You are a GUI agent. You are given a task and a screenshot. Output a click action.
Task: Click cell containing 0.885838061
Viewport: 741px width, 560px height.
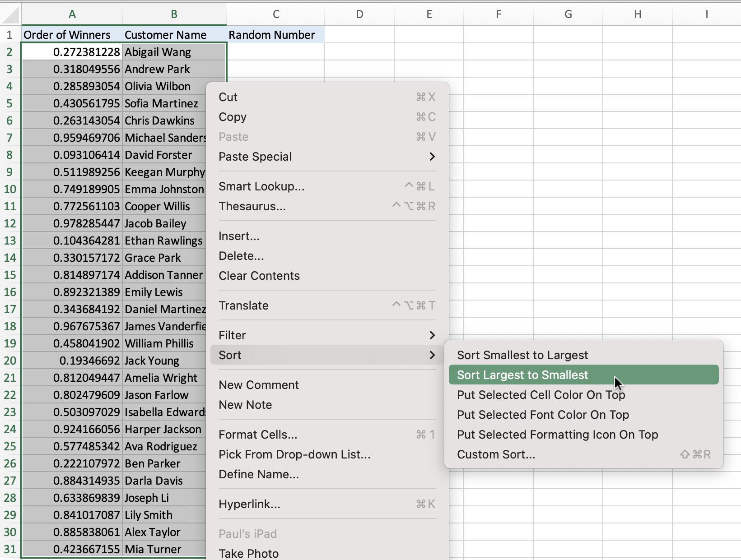[x=72, y=532]
